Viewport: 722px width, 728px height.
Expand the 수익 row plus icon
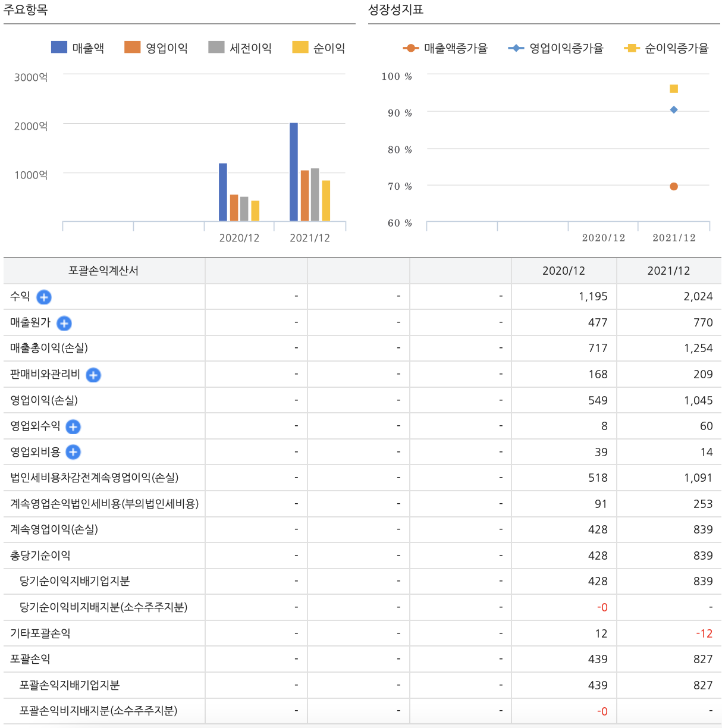pyautogui.click(x=44, y=297)
